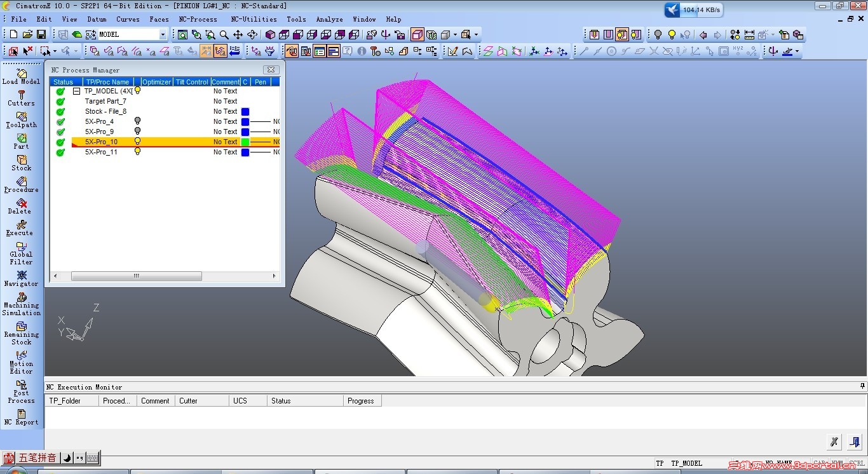
Task: Toggle visibility bulb for TP_MODEL toolpath
Action: point(137,91)
